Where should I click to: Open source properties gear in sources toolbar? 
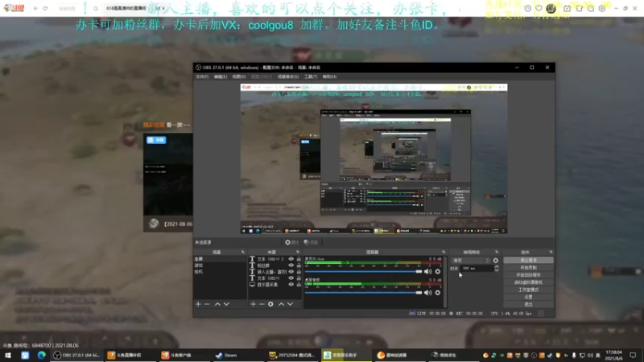pos(270,304)
